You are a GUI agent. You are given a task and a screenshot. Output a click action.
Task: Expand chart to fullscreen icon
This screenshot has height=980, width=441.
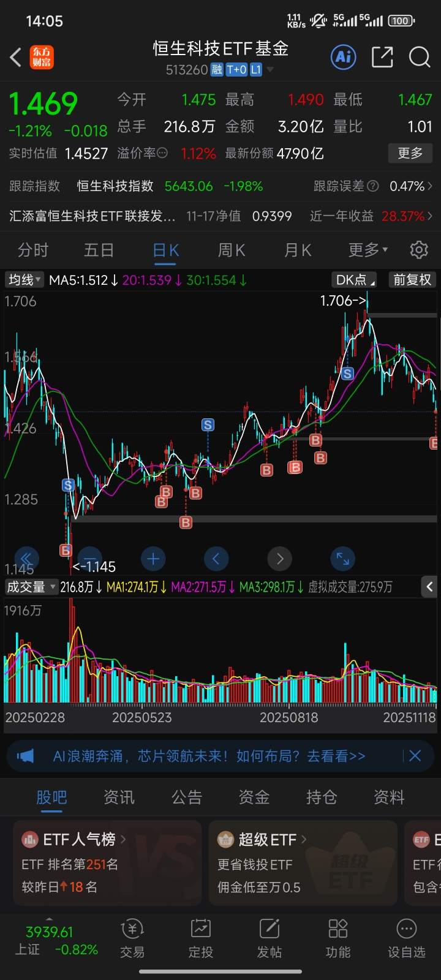click(342, 559)
